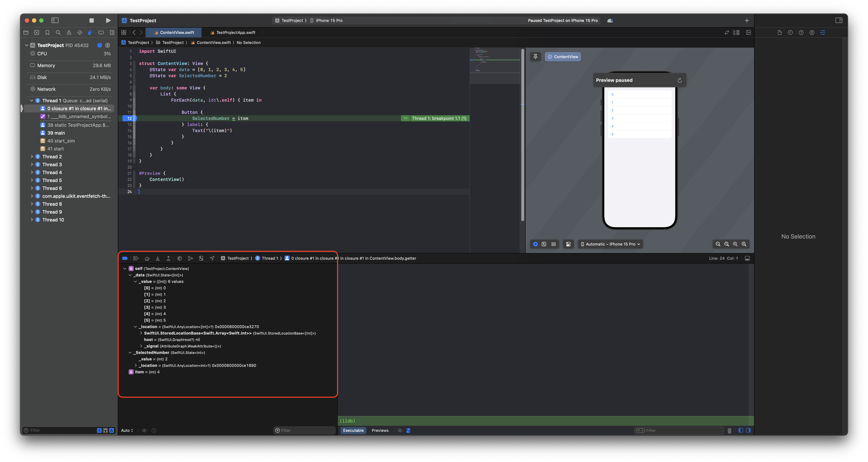Image resolution: width=868 pixels, height=462 pixels.
Task: Click Simulate Location arrow icon
Action: (212, 258)
